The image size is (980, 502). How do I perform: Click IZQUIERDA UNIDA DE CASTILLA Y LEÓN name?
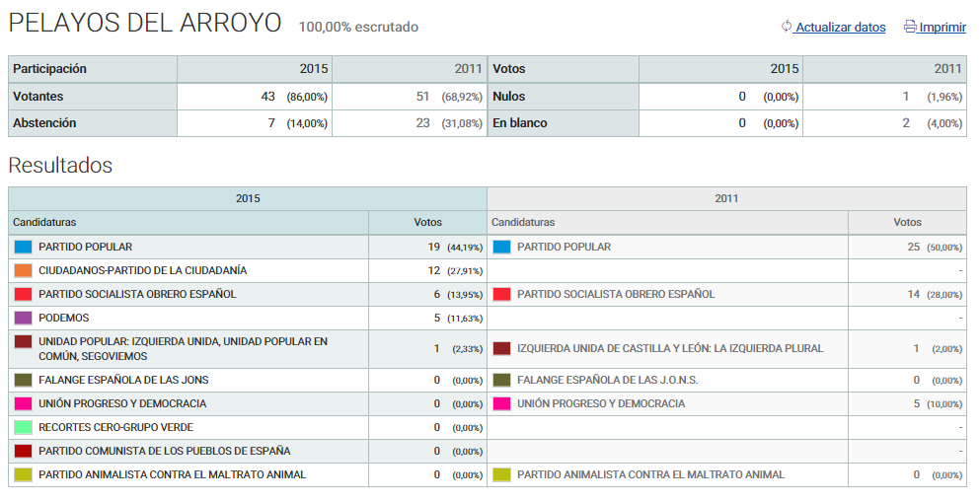tap(670, 348)
